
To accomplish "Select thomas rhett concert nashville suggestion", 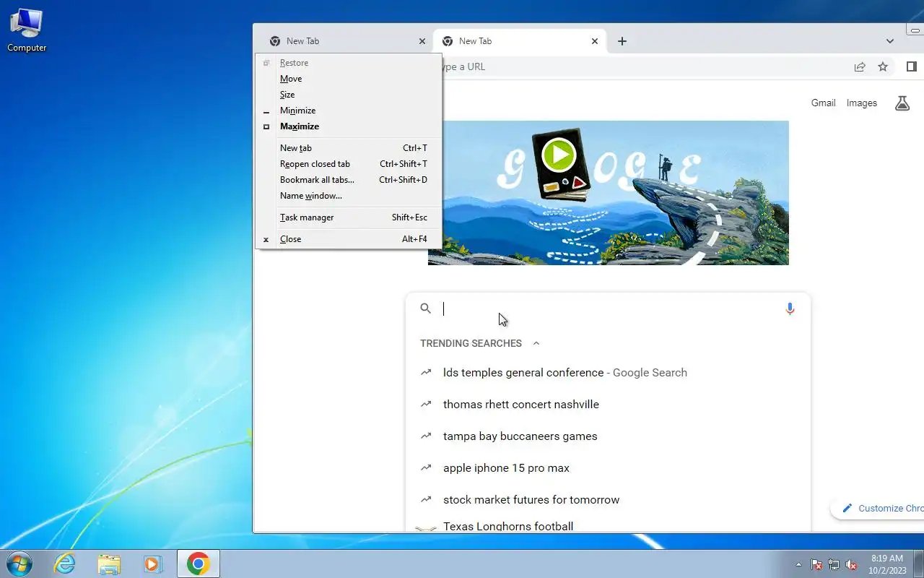I will click(x=608, y=405).
